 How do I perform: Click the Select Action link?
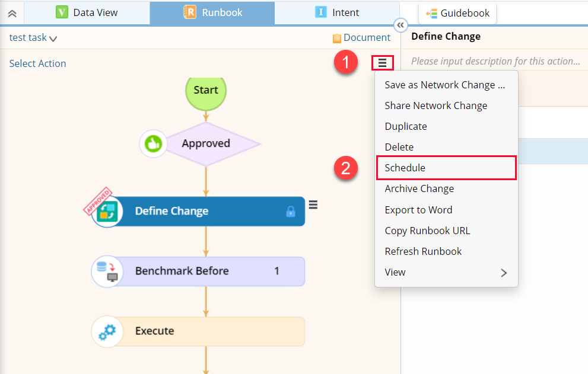pyautogui.click(x=37, y=63)
